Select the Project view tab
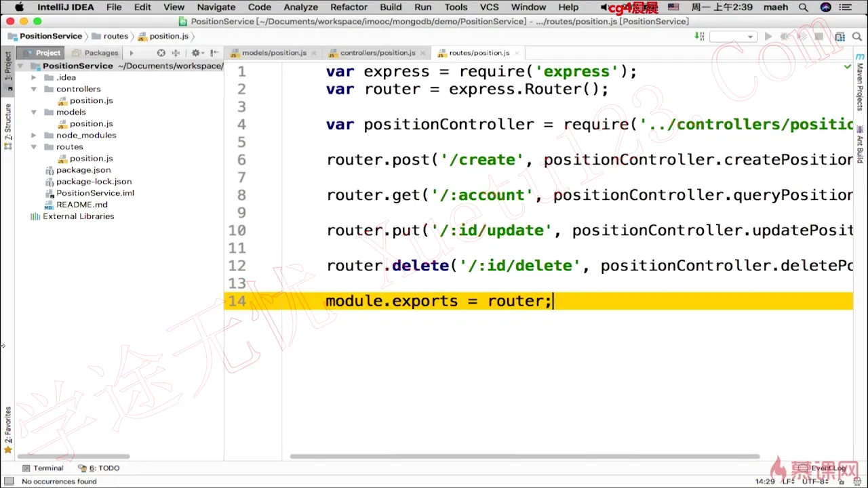The width and height of the screenshot is (868, 488). click(x=41, y=53)
